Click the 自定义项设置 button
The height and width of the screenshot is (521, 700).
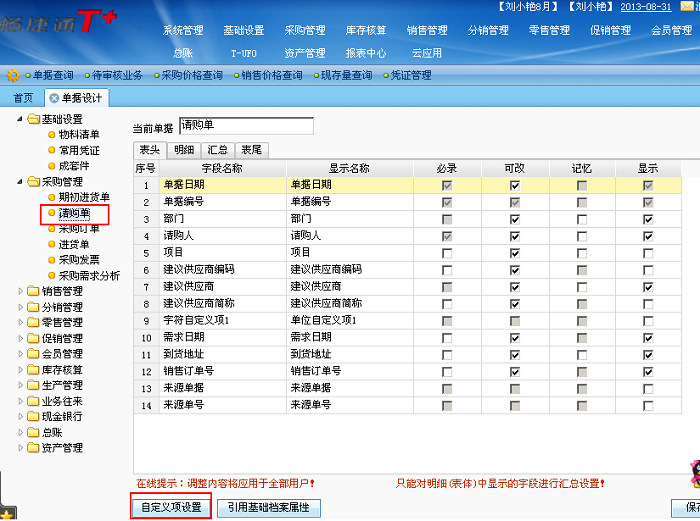[171, 508]
